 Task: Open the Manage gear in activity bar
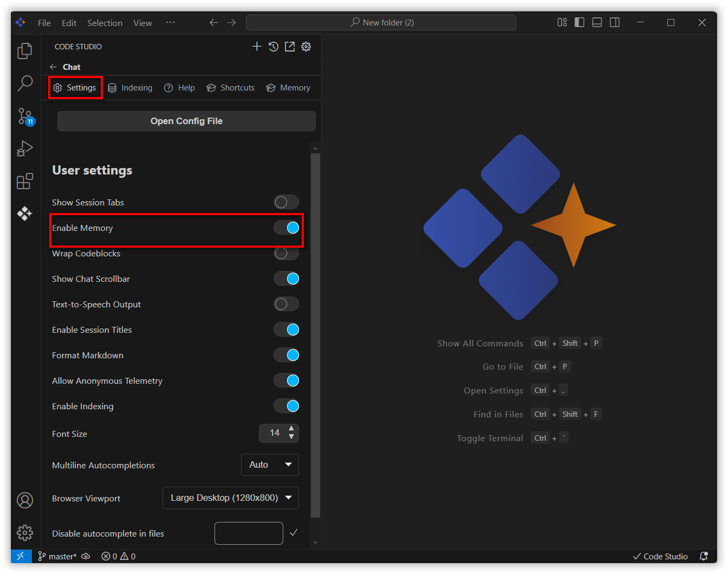point(25,533)
